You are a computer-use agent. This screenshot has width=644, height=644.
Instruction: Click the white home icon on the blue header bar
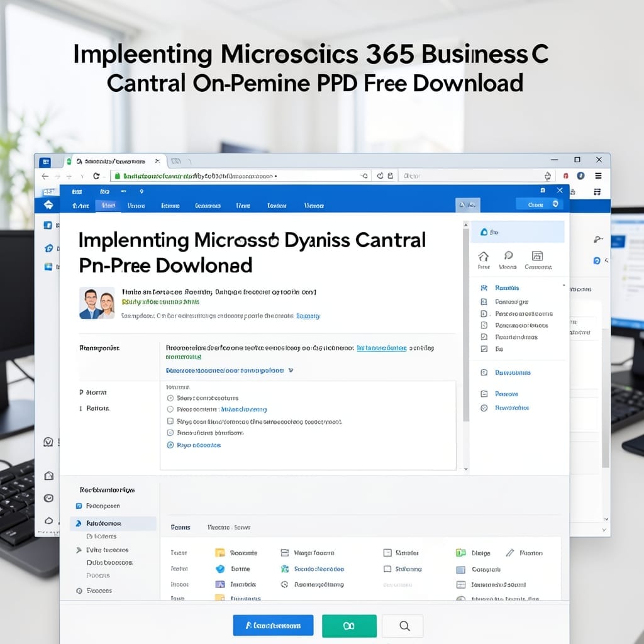(48, 204)
